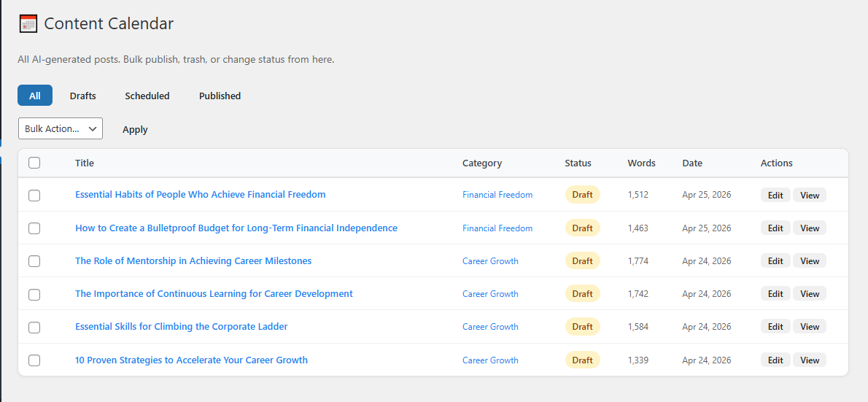Tick the select-all checkbox in table header
868x402 pixels.
34,163
